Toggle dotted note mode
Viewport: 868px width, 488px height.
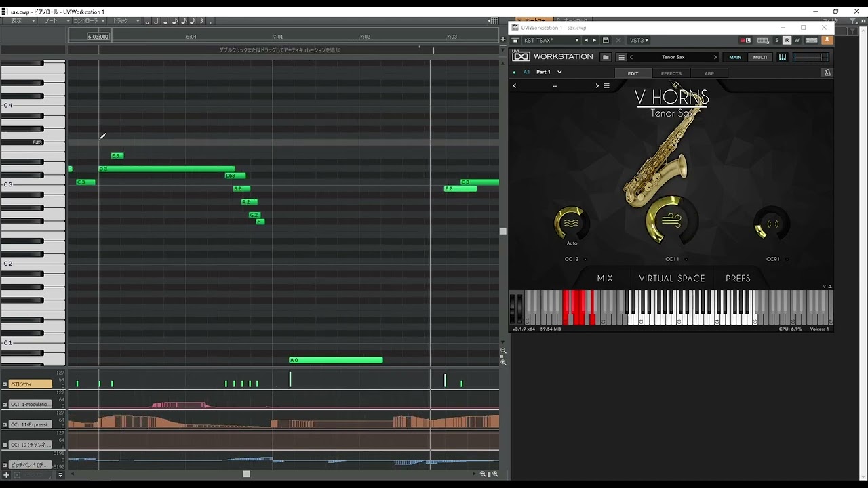click(210, 21)
